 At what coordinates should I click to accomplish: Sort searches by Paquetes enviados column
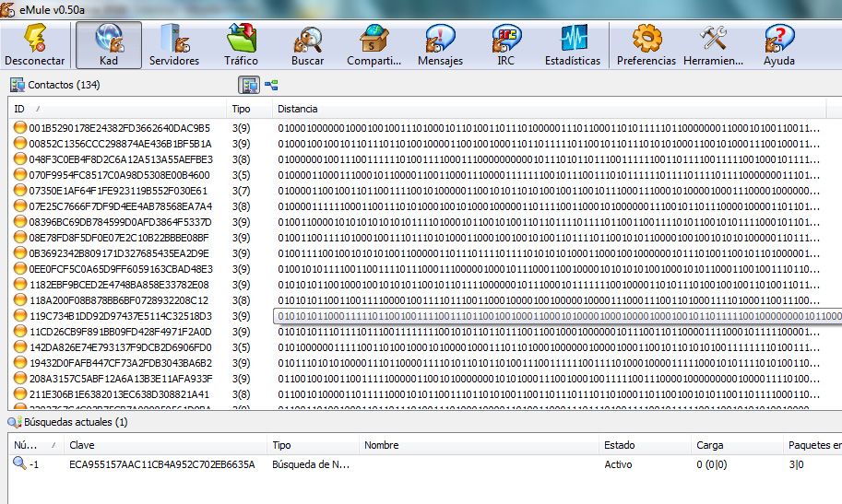click(x=812, y=445)
